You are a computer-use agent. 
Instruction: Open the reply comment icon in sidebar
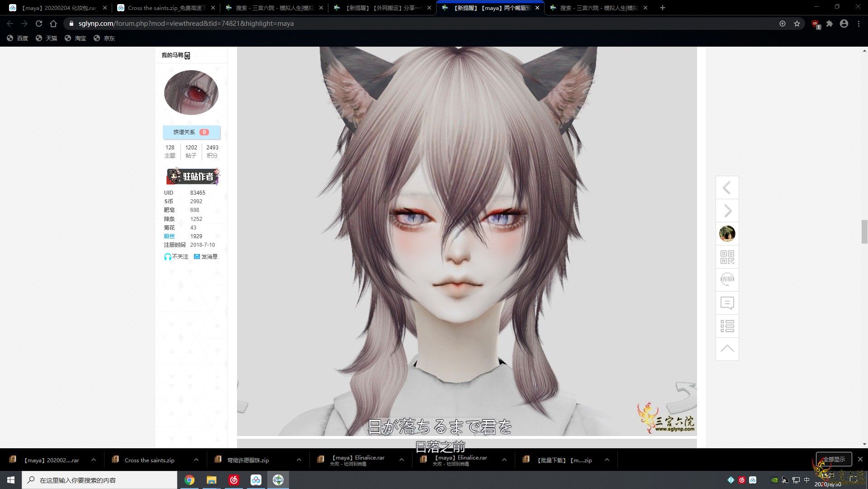727,302
